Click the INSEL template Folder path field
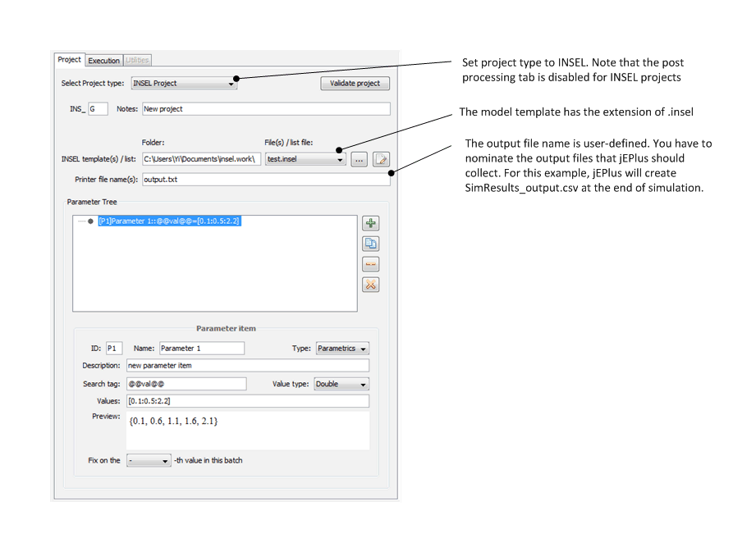This screenshot has height=552, width=756. (202, 159)
